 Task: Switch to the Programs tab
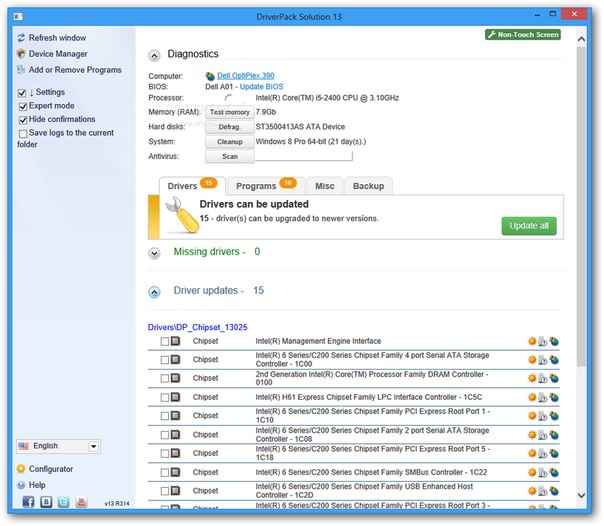point(266,186)
